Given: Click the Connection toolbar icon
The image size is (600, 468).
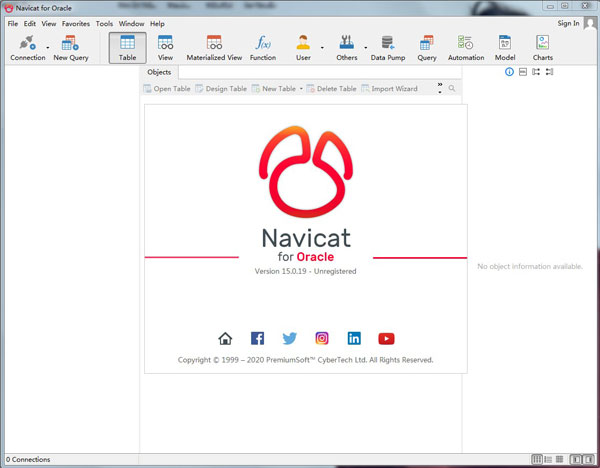Looking at the screenshot, I should pos(28,48).
